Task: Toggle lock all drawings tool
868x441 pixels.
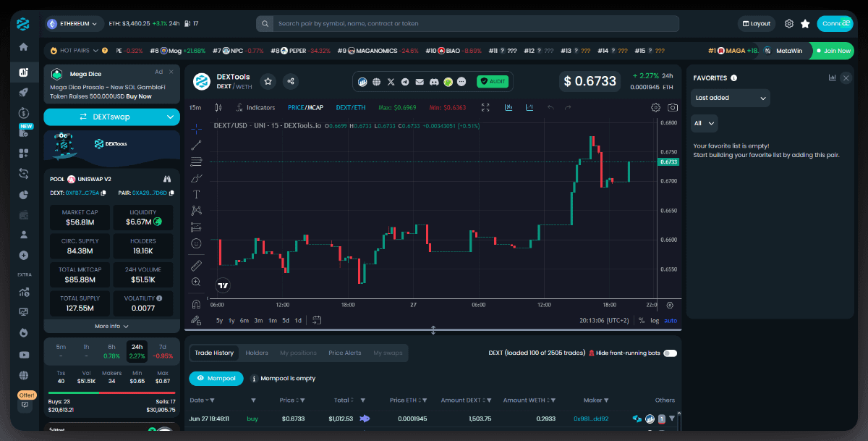Action: (x=196, y=319)
